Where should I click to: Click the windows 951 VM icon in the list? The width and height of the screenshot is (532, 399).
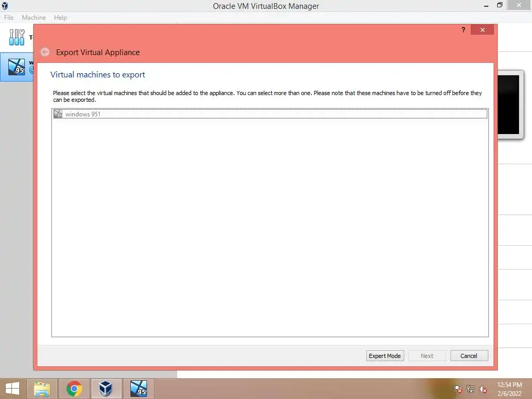(x=58, y=114)
